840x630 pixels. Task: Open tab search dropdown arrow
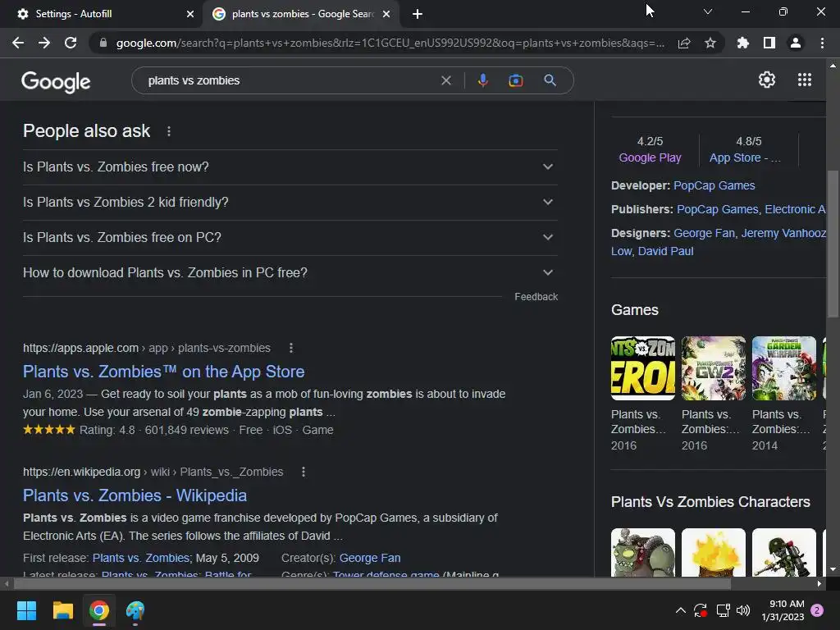[x=708, y=11]
